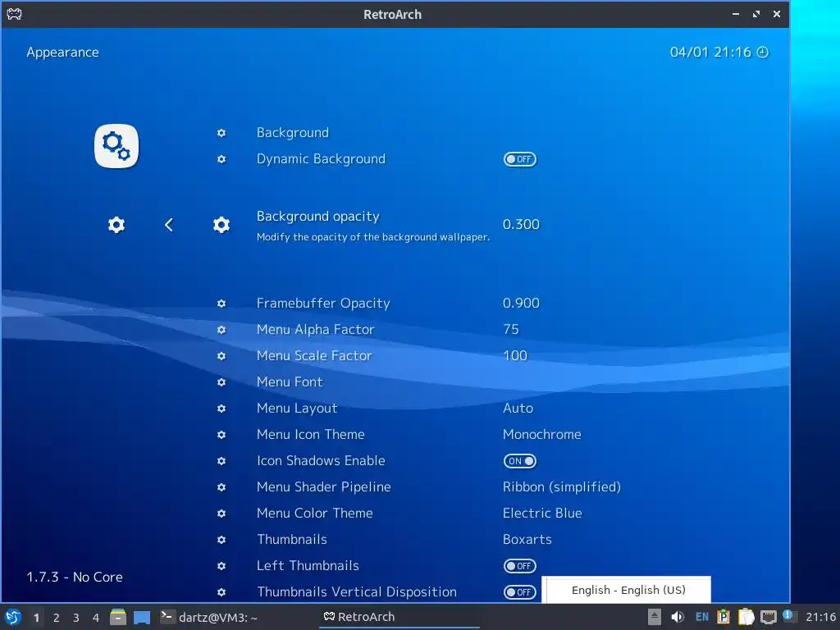Click the volume speaker tray icon
The image size is (840, 630).
(677, 617)
